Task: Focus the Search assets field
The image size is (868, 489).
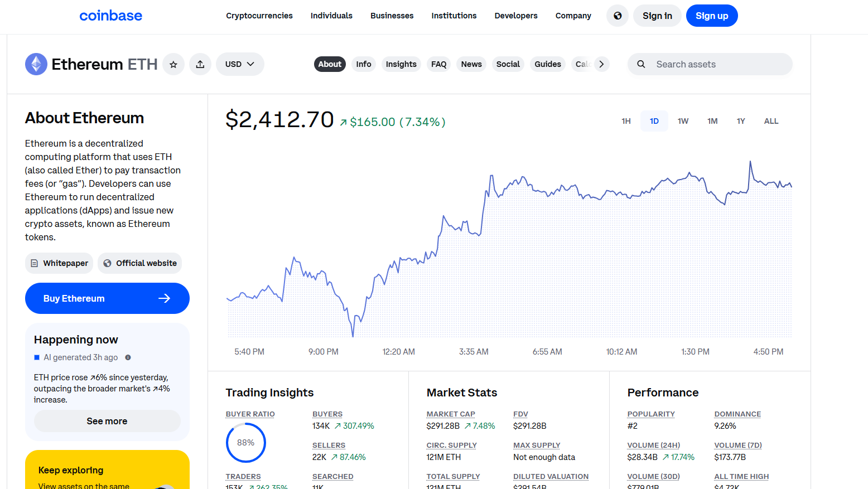Action: click(710, 64)
